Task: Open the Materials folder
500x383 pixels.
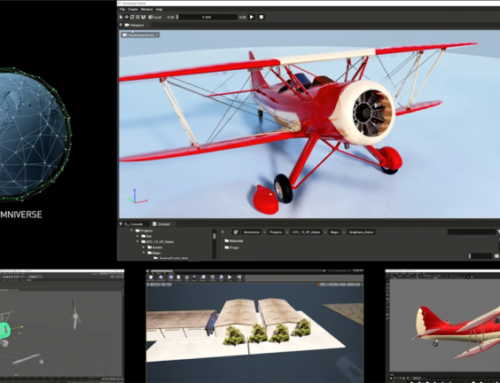Action: pos(234,241)
